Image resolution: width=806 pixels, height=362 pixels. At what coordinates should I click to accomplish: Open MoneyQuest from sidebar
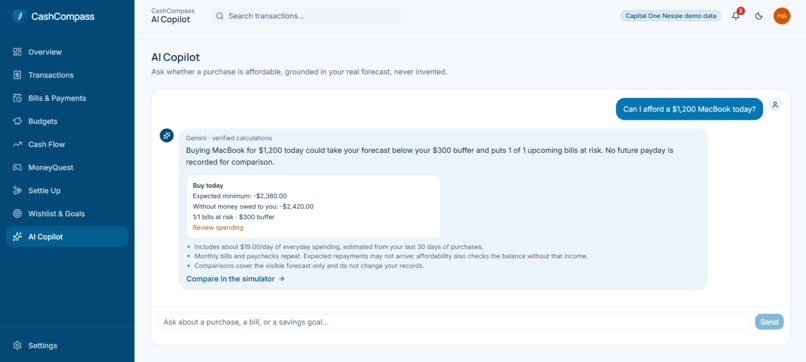67,168
